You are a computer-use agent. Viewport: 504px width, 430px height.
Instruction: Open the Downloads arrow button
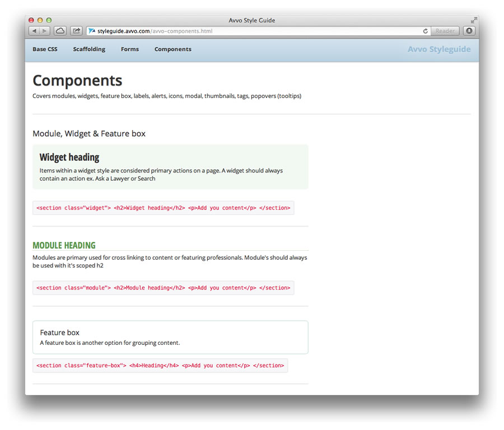469,31
